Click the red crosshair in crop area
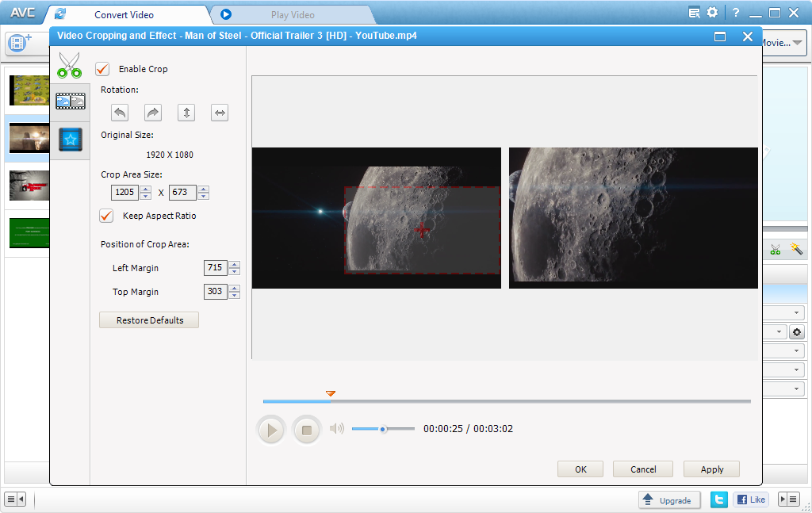This screenshot has height=513, width=812. tap(422, 230)
